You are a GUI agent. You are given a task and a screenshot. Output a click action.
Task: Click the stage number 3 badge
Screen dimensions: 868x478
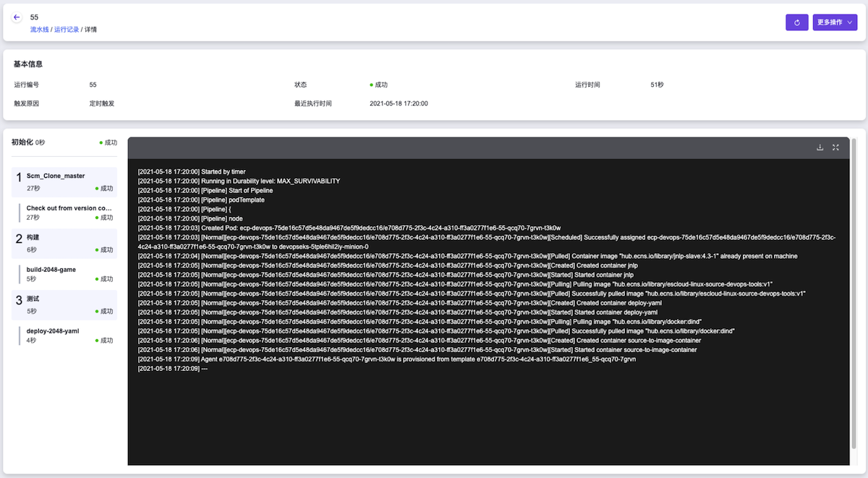[x=19, y=301]
